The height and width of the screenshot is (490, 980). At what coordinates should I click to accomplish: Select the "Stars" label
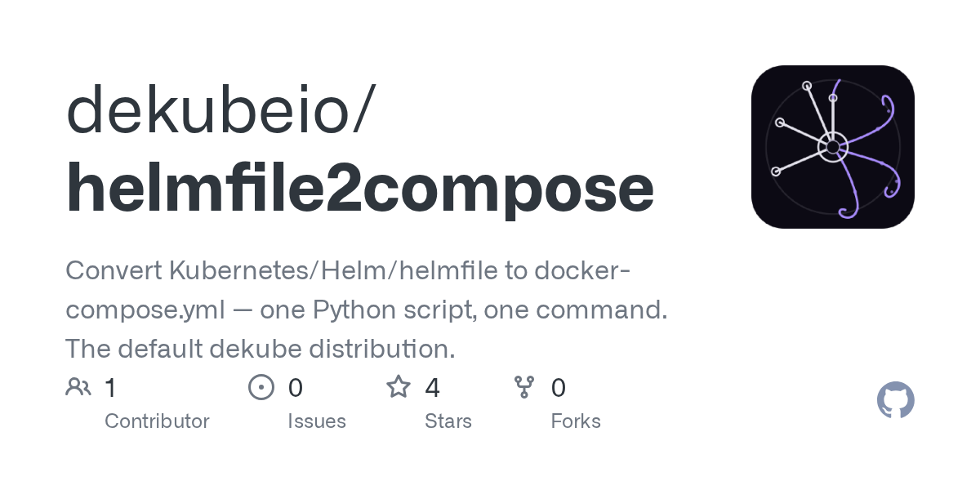(448, 421)
